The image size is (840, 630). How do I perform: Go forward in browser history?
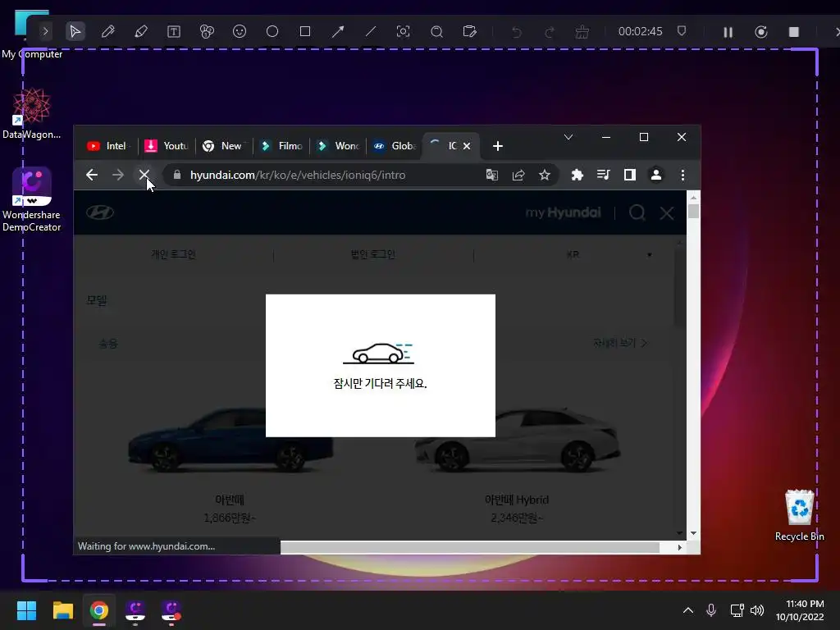118,175
